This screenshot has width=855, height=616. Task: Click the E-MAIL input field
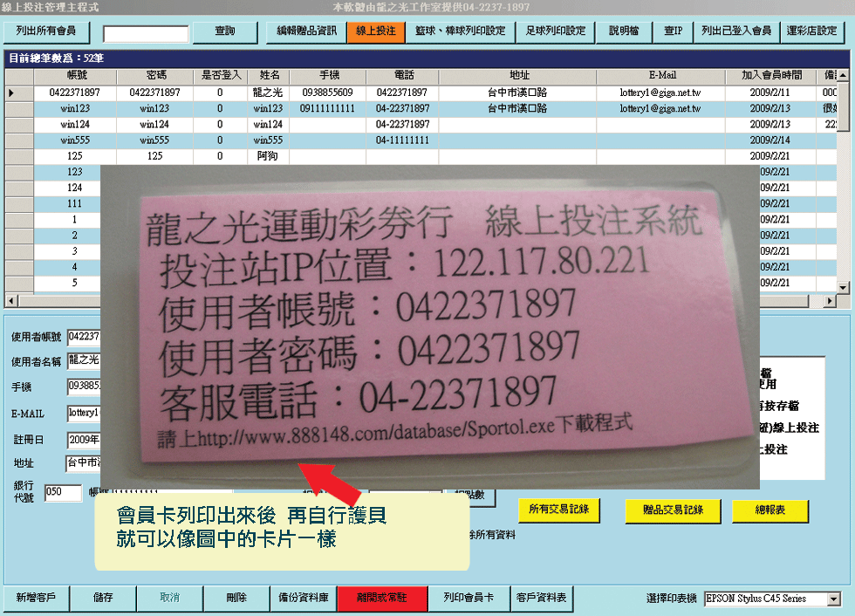[84, 414]
